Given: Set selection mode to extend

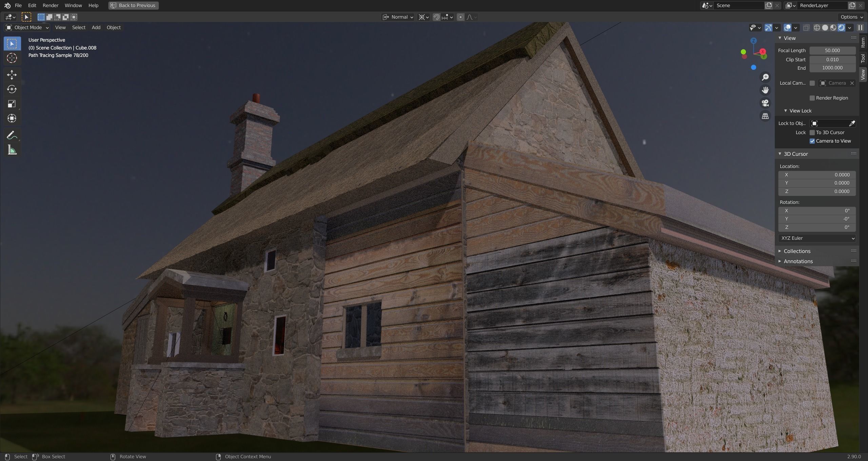Looking at the screenshot, I should pyautogui.click(x=49, y=17).
